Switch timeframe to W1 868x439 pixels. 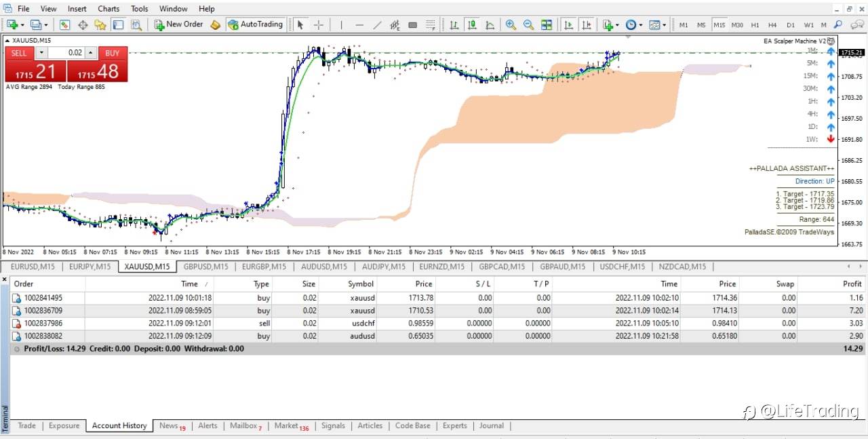[809, 25]
